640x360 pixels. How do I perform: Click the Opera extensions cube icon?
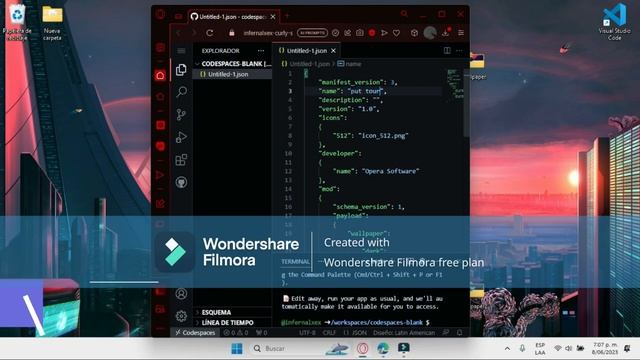pos(414,33)
